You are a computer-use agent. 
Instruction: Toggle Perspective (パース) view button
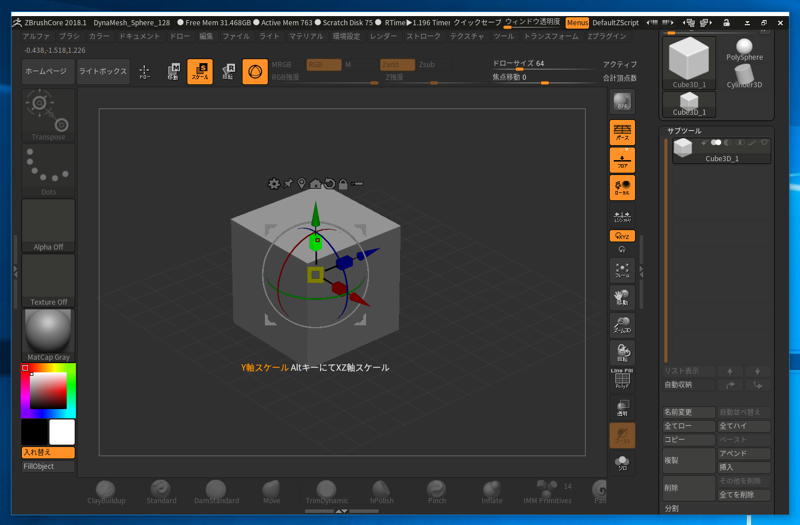coord(622,132)
